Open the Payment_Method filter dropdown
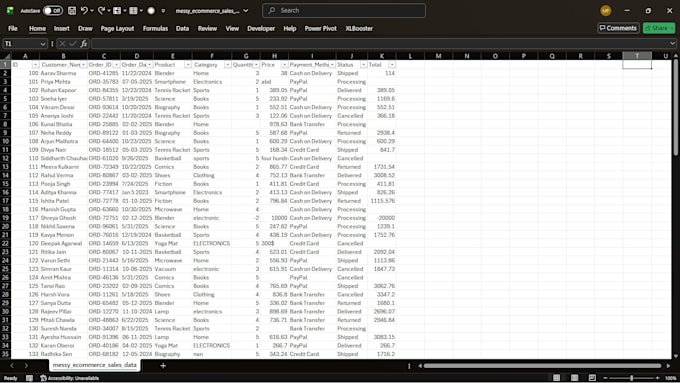Viewport: 680px width, 383px height. click(332, 65)
